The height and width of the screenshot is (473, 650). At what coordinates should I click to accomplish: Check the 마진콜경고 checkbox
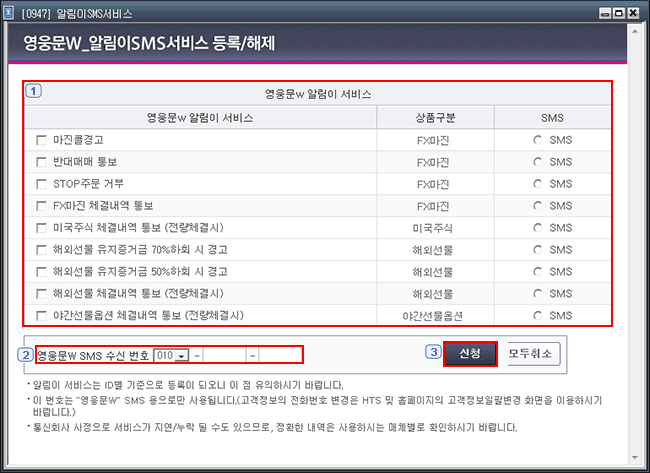tap(41, 140)
